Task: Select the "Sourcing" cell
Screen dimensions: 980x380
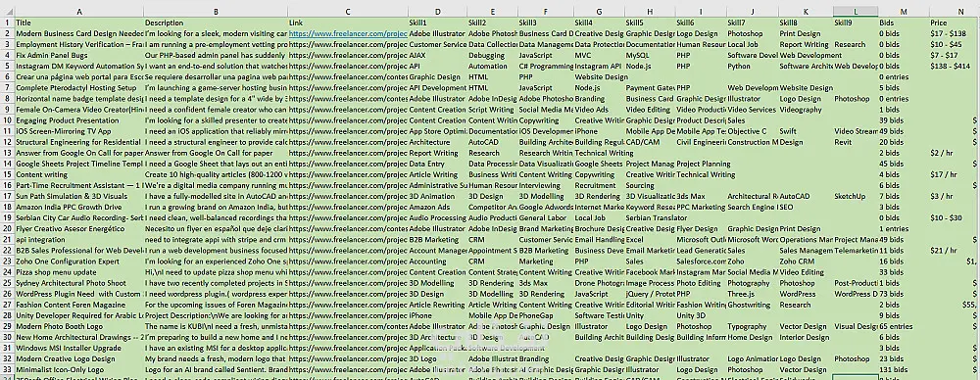Action: [650, 186]
